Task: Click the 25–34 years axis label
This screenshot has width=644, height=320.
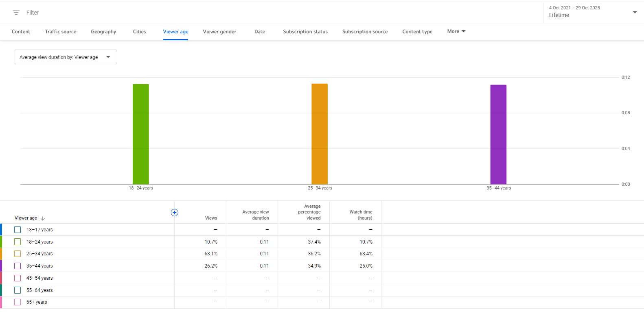Action: (320, 188)
